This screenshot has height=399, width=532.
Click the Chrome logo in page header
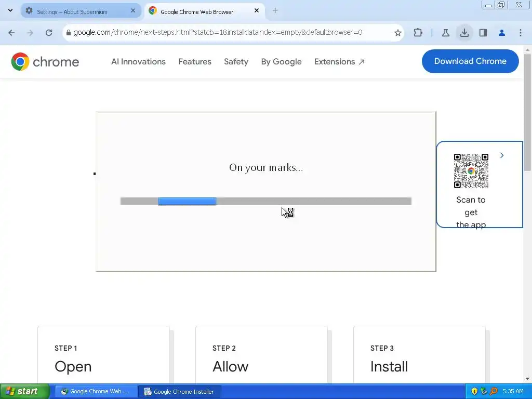[x=45, y=61]
